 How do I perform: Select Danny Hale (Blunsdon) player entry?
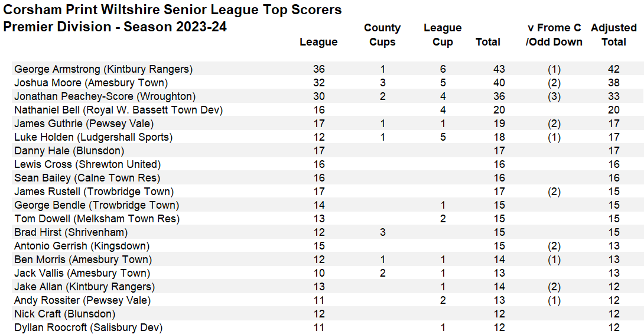point(65,151)
